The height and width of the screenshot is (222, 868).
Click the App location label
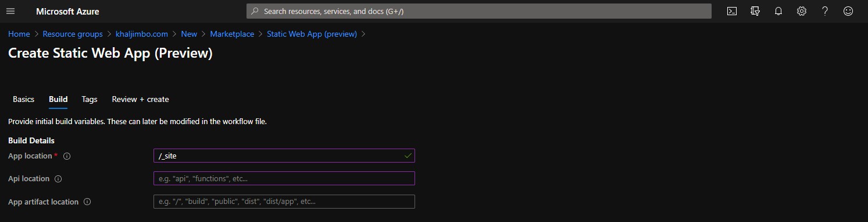click(x=30, y=156)
